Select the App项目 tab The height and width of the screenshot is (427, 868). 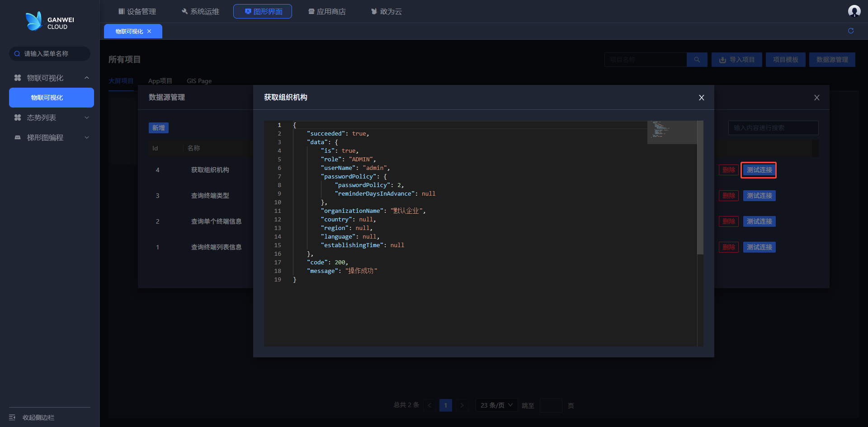[x=160, y=81]
